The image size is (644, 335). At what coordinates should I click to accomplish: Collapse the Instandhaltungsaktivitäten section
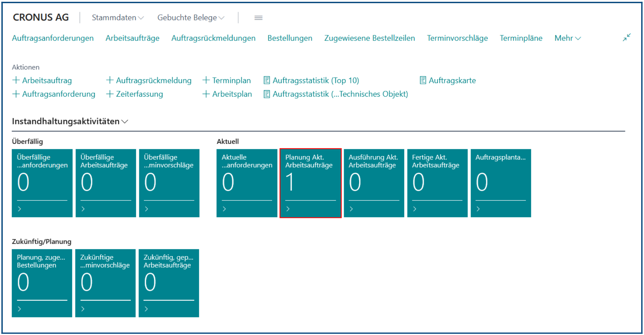[x=70, y=121]
